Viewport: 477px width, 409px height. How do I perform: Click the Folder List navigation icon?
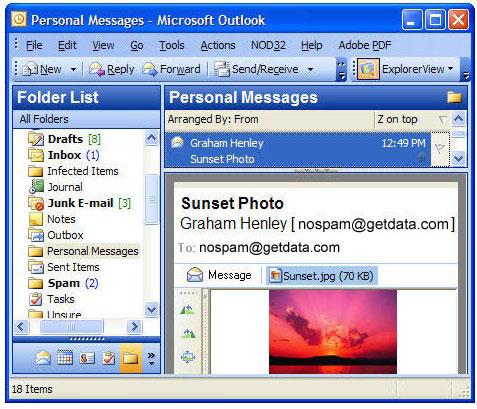(131, 358)
